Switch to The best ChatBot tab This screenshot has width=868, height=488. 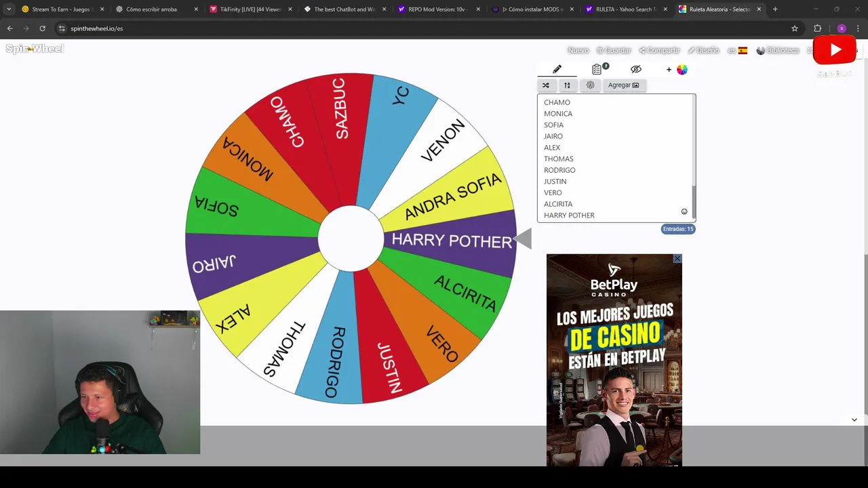(x=344, y=9)
